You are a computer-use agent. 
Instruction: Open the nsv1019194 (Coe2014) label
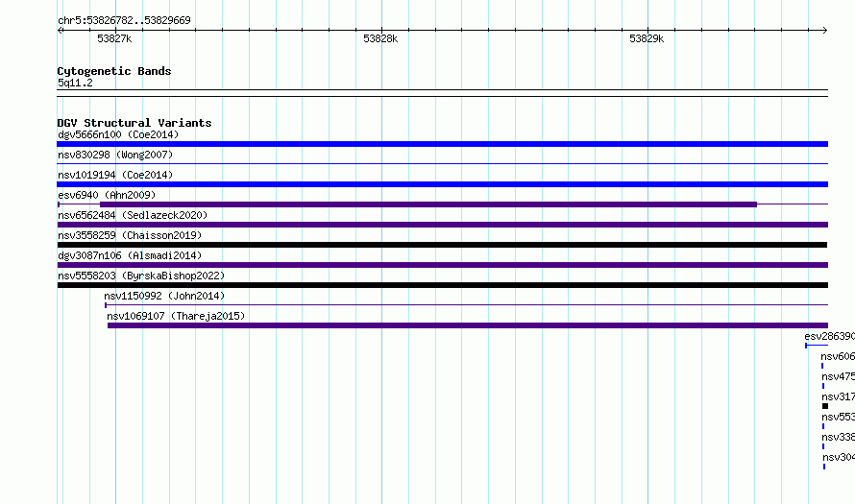tap(115, 175)
